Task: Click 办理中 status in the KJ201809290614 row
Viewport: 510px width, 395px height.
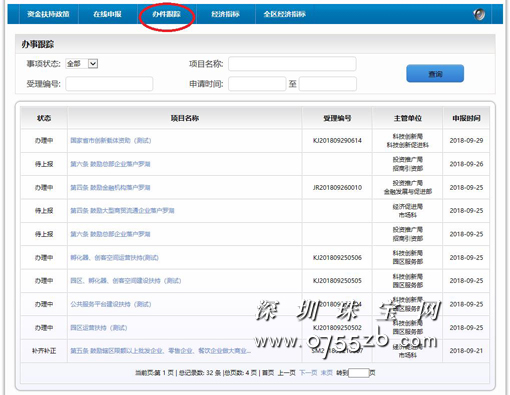Action: point(44,141)
